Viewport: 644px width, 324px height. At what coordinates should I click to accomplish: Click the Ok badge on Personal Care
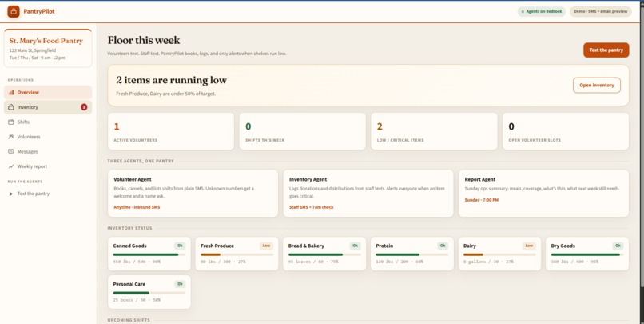tap(180, 284)
